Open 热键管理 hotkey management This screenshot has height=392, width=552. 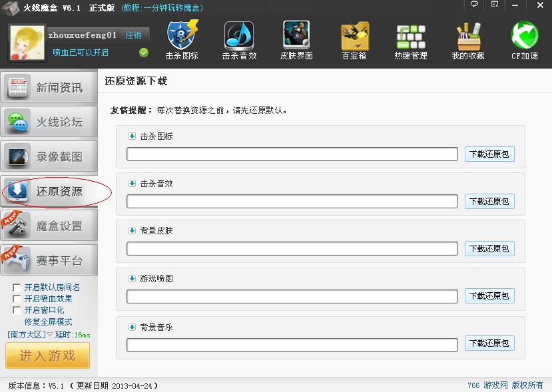[411, 42]
